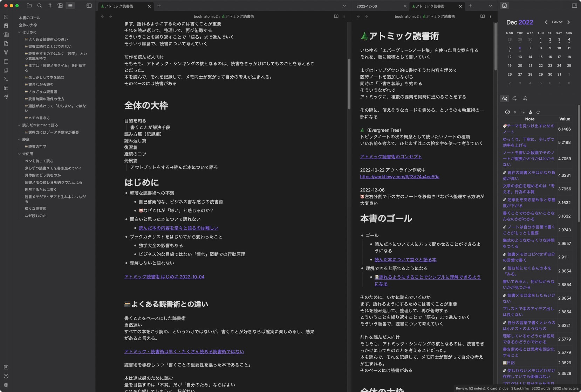
Task: Select the calendar view icon in right sidebar
Action: tap(504, 6)
